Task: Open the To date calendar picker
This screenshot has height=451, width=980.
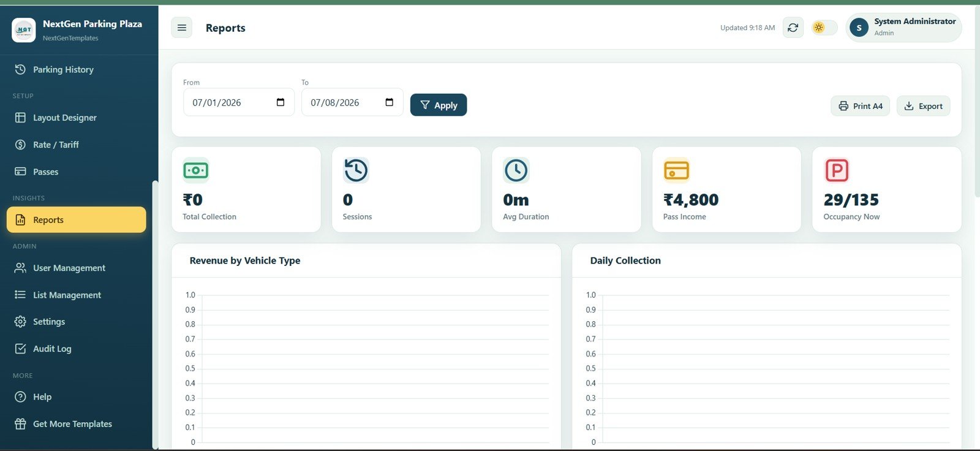Action: coord(389,102)
